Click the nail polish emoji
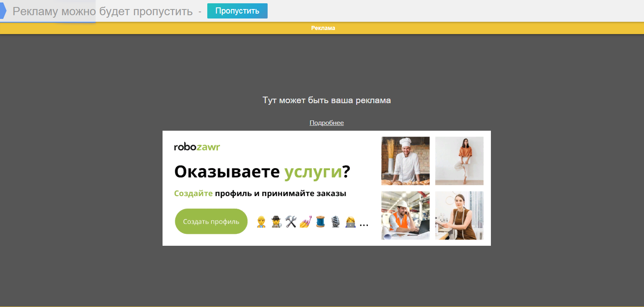644x307 pixels. coord(306,222)
